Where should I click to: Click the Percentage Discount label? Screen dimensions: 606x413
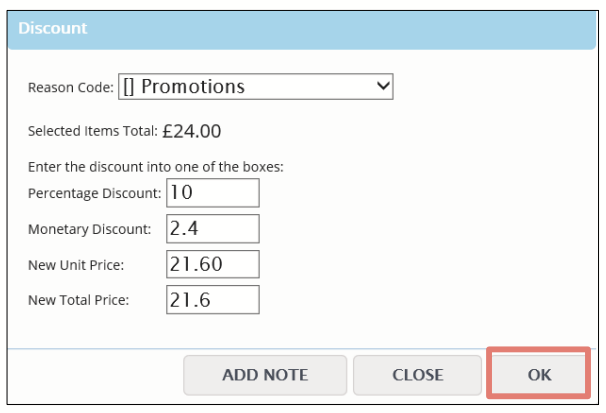[x=94, y=193]
